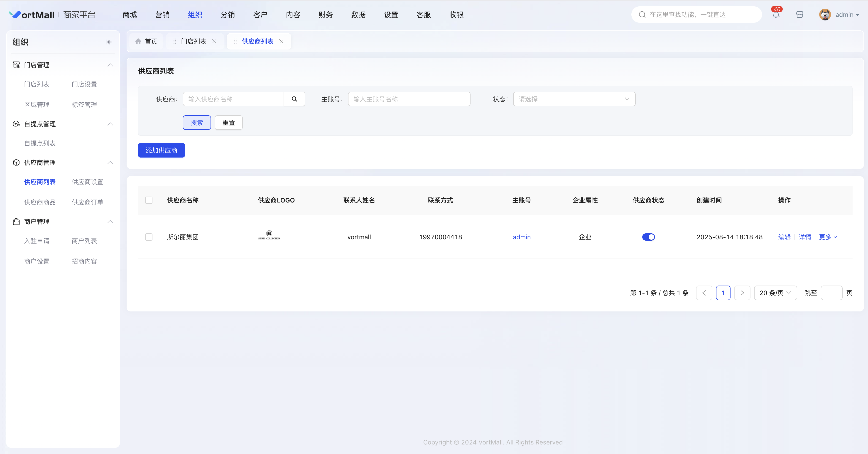This screenshot has height=454, width=868.
Task: Click the 输入主账号名称 input field
Action: (x=409, y=99)
